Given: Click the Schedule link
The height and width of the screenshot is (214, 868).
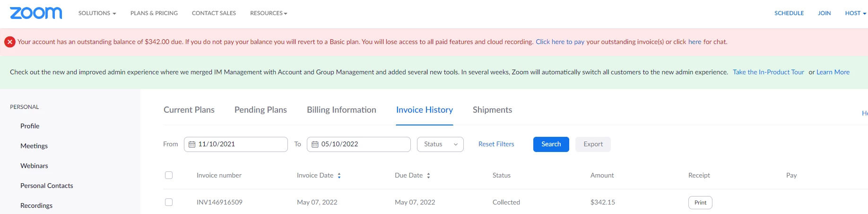Looking at the screenshot, I should click(x=789, y=13).
